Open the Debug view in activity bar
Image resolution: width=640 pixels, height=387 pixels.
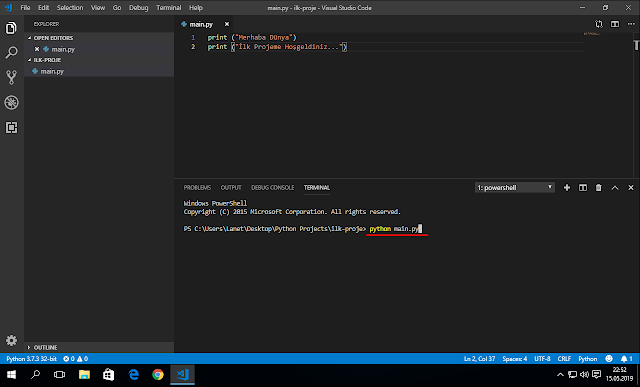[11, 102]
